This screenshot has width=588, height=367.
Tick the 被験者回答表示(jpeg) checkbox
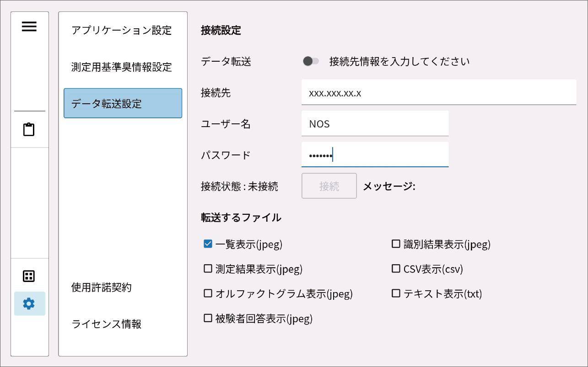click(208, 318)
